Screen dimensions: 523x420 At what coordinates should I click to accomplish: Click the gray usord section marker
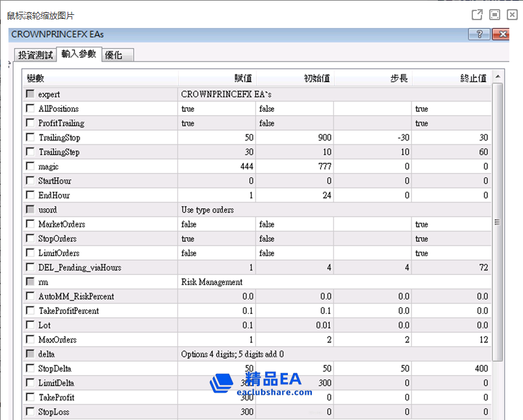pyautogui.click(x=30, y=209)
